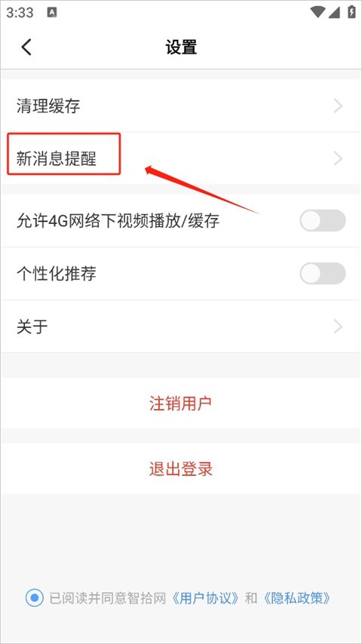Image resolution: width=362 pixels, height=644 pixels.
Task: Tap the 设置 page title
Action: [x=181, y=48]
